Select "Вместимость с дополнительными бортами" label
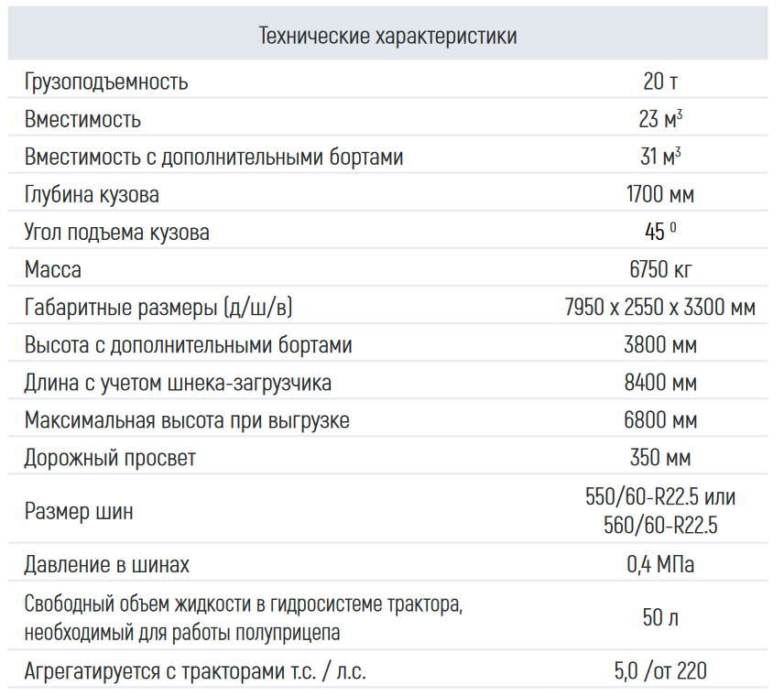The image size is (784, 696). [x=213, y=157]
